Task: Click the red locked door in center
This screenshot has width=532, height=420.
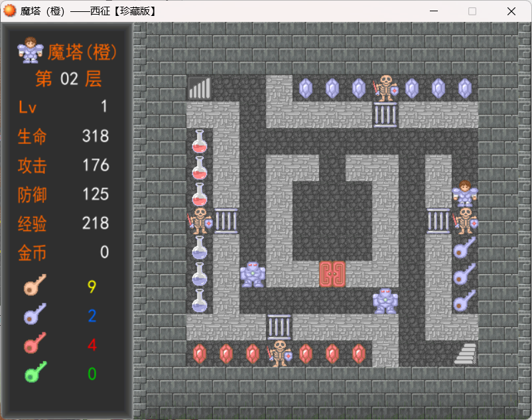Action: coord(332,274)
